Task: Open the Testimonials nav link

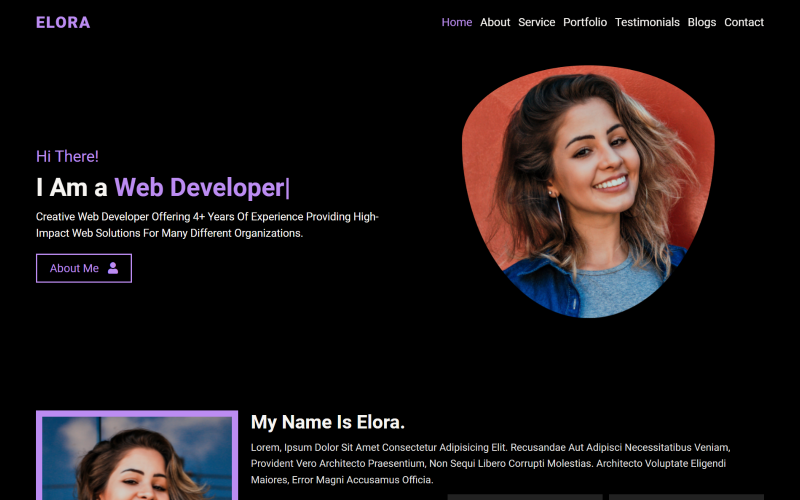Action: (x=647, y=22)
